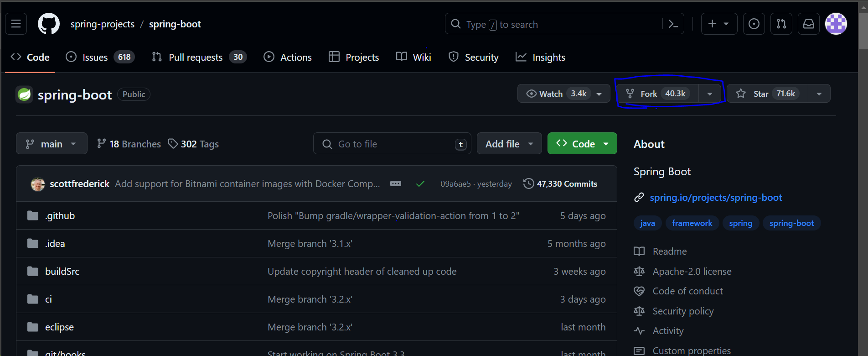868x356 pixels.
Task: Switch to the Security tab
Action: [474, 57]
